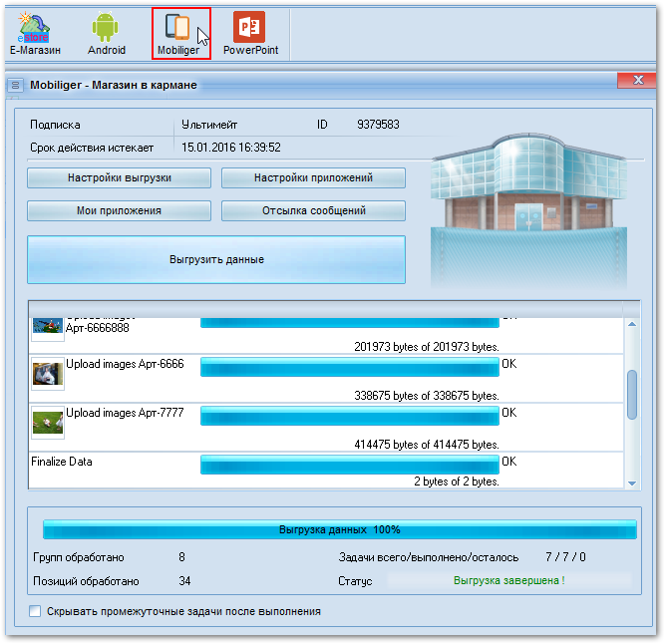Click the Арт-7777 upload image thumbnail
This screenshot has width=665, height=644.
click(x=48, y=422)
